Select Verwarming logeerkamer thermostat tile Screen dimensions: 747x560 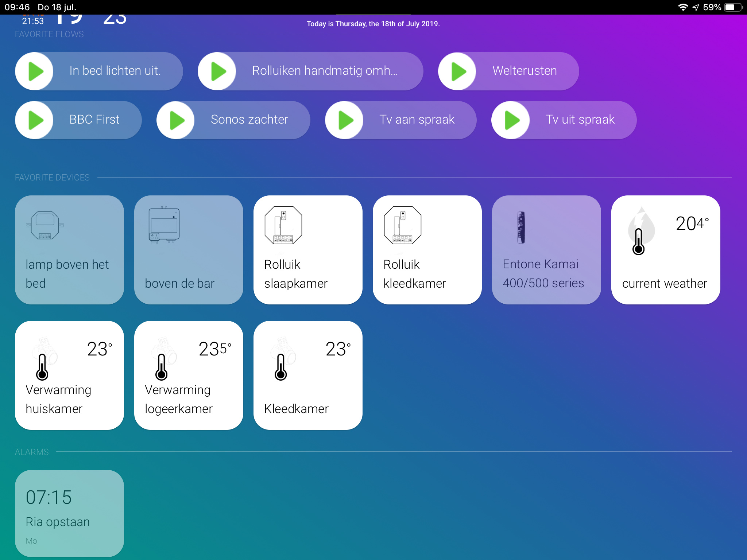189,375
